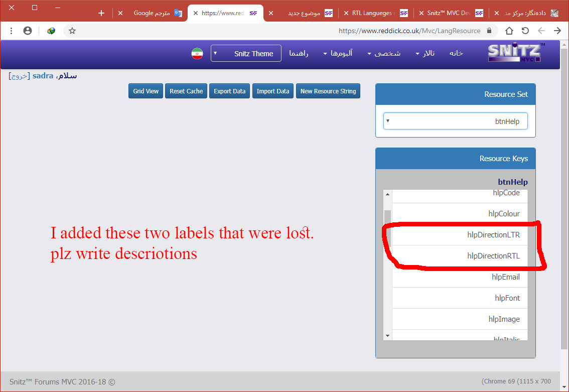569x392 pixels.
Task: Open the Chrome three-dot menu
Action: pos(11,31)
